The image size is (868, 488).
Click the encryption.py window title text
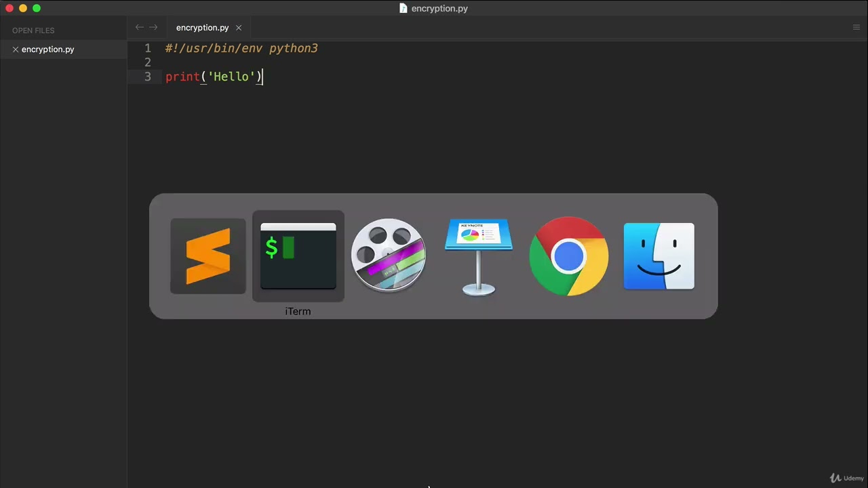(439, 8)
